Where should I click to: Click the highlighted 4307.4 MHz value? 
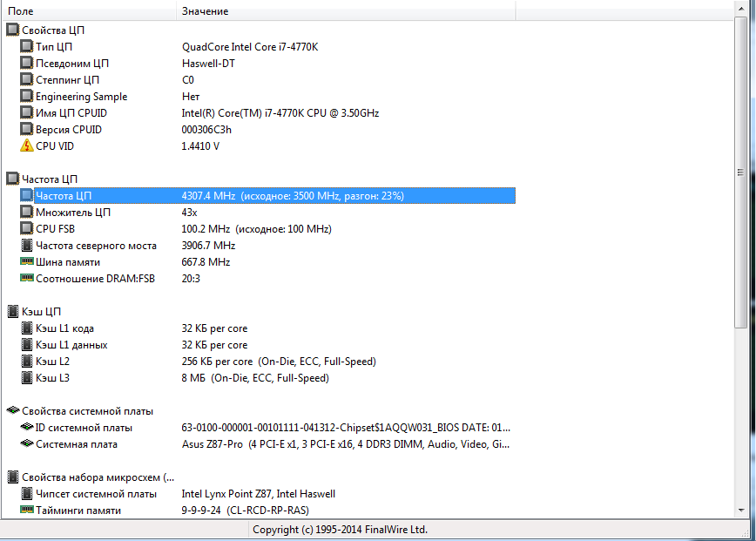(293, 196)
